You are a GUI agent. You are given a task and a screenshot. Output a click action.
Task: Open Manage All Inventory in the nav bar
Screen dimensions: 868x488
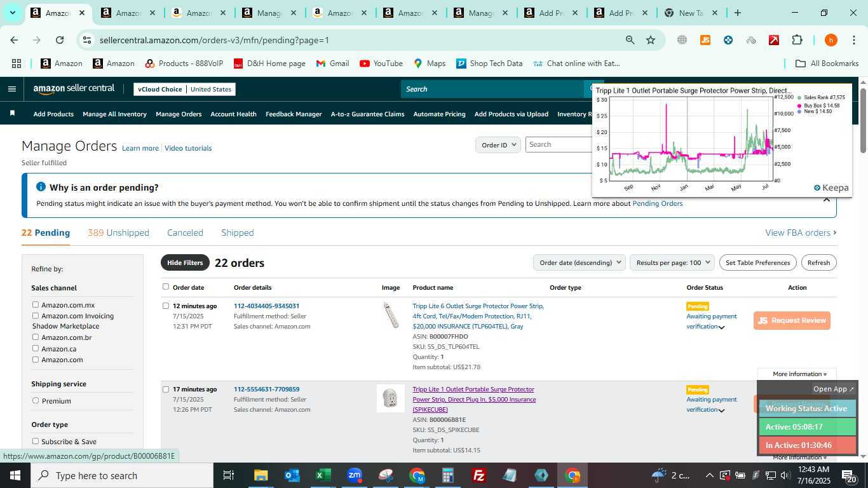point(114,114)
